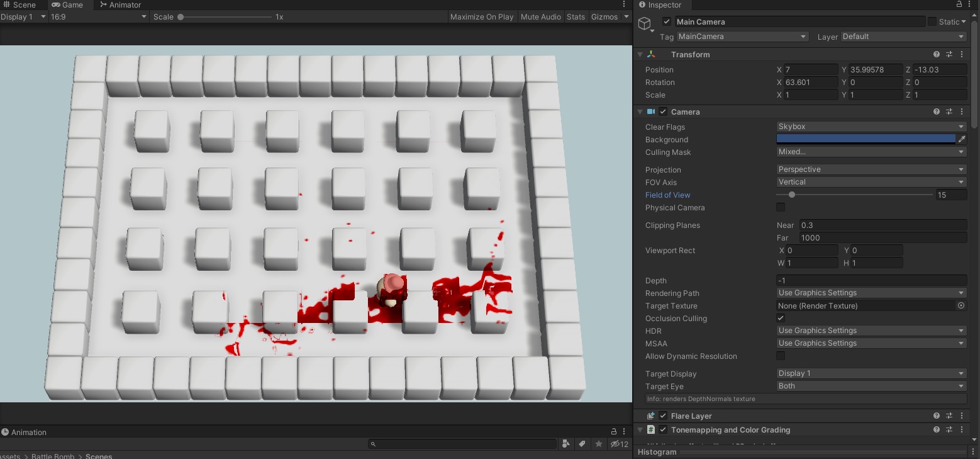Click the Camera component presets icon

(x=949, y=111)
